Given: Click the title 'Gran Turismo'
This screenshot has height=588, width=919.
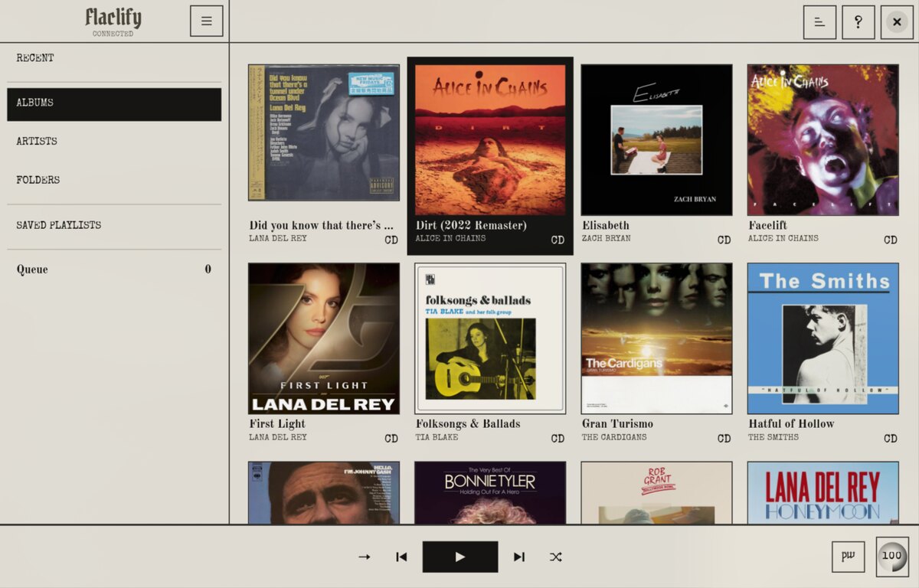Looking at the screenshot, I should (618, 424).
